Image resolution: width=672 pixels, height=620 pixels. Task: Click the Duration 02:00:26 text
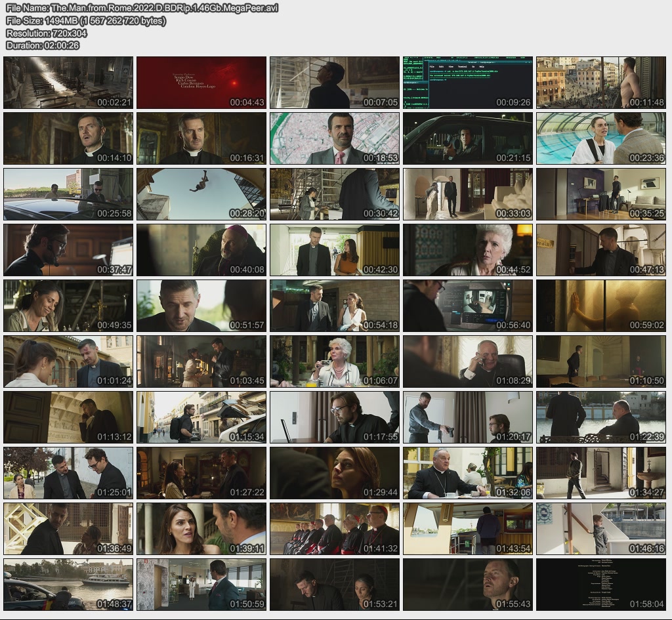click(x=43, y=45)
